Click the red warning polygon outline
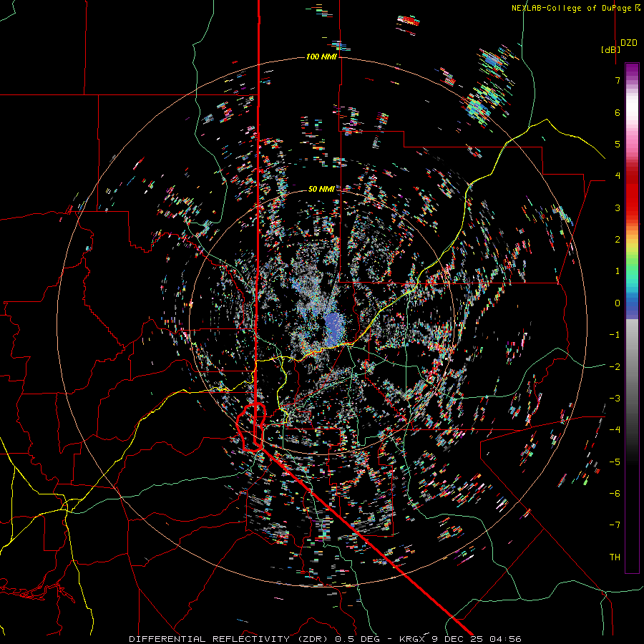The image size is (644, 644). (x=251, y=427)
